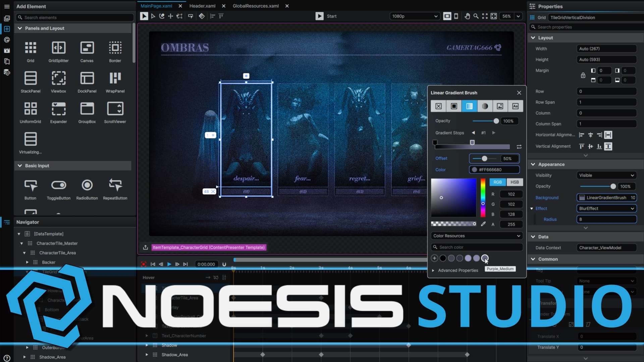This screenshot has width=644, height=362.
Task: Switch the color mode to HSB
Action: [515, 182]
